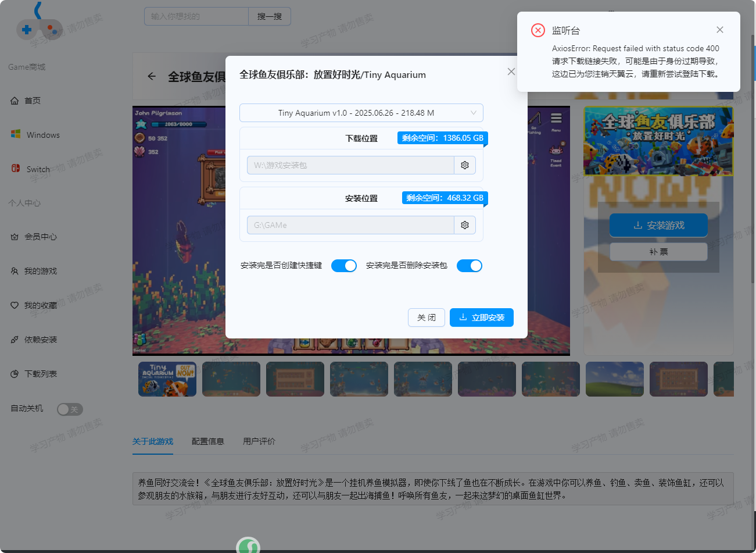Select the fourth screenshot thumbnail

point(359,379)
